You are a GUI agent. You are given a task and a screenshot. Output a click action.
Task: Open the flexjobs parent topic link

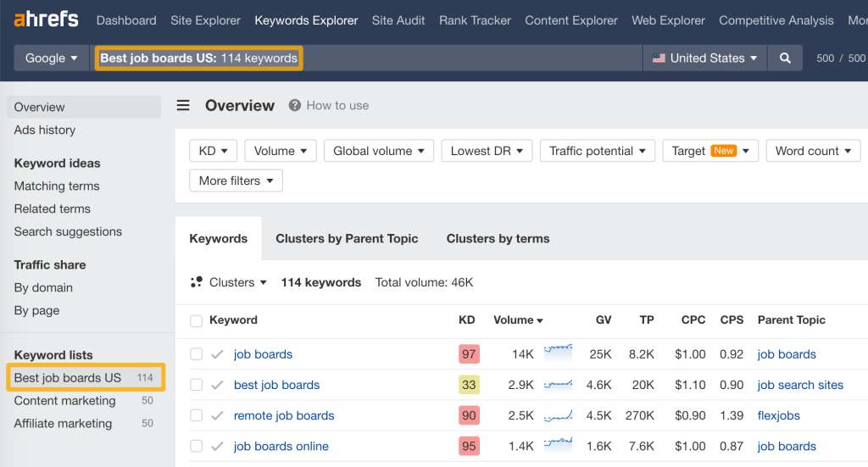778,415
